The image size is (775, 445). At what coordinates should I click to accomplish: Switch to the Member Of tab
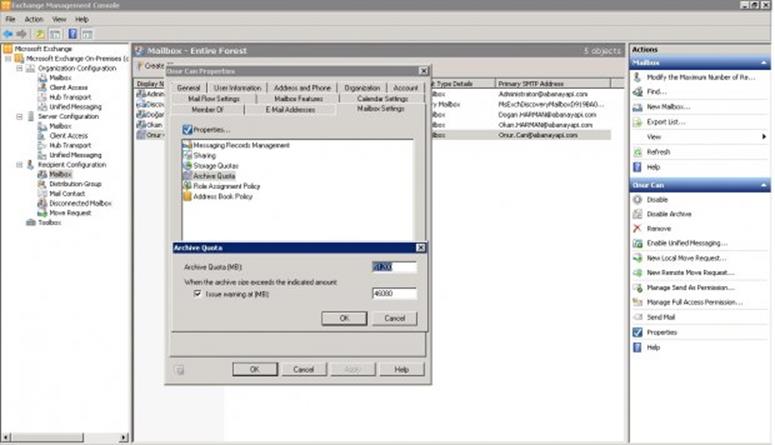(x=208, y=110)
